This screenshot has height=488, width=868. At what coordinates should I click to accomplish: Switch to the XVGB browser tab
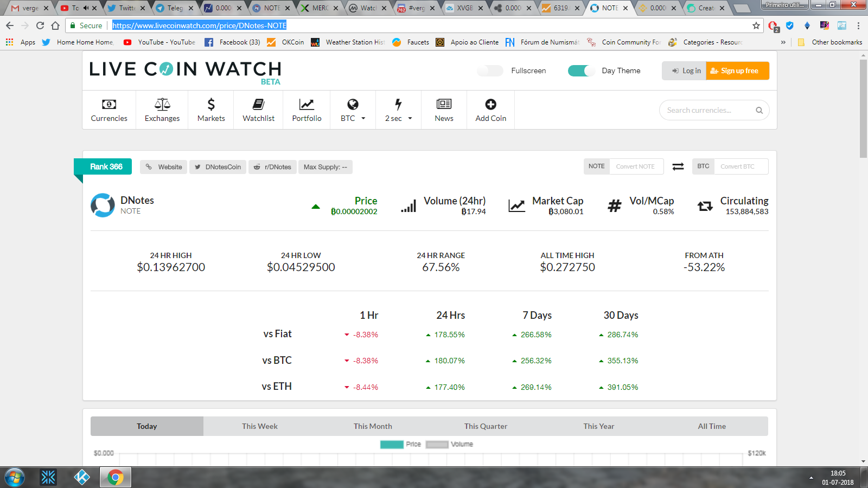[x=464, y=8]
